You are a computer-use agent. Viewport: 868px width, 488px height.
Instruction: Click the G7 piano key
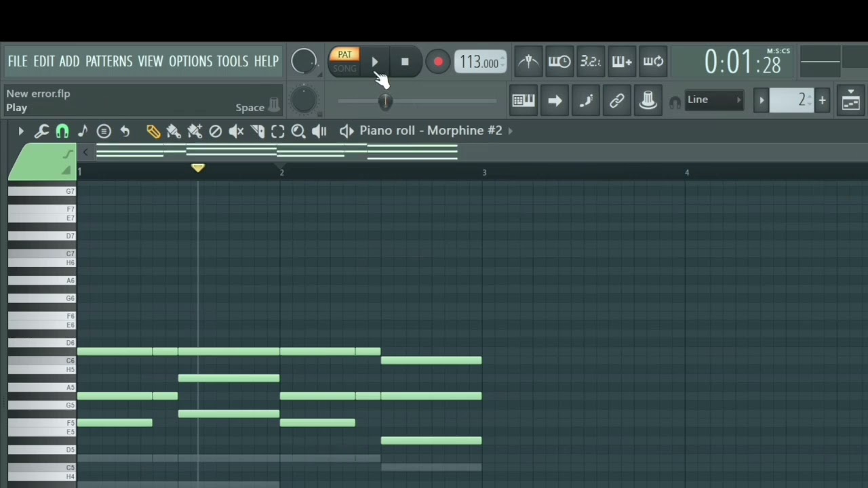point(42,191)
